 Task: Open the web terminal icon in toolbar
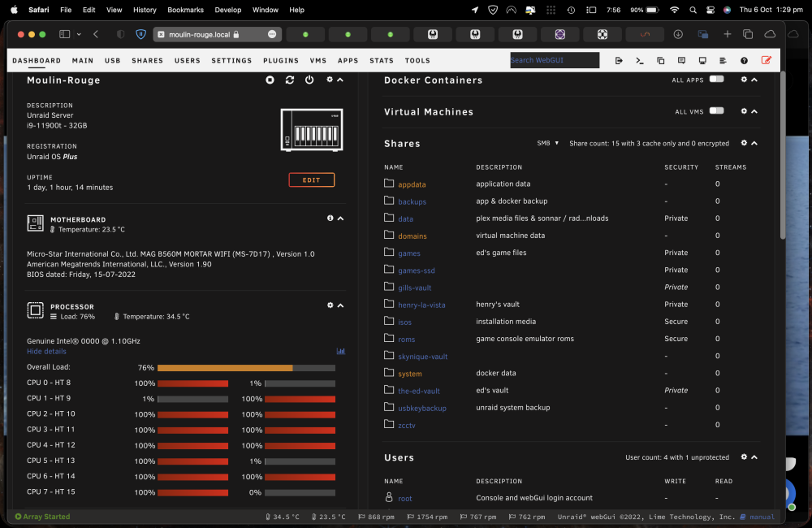640,61
